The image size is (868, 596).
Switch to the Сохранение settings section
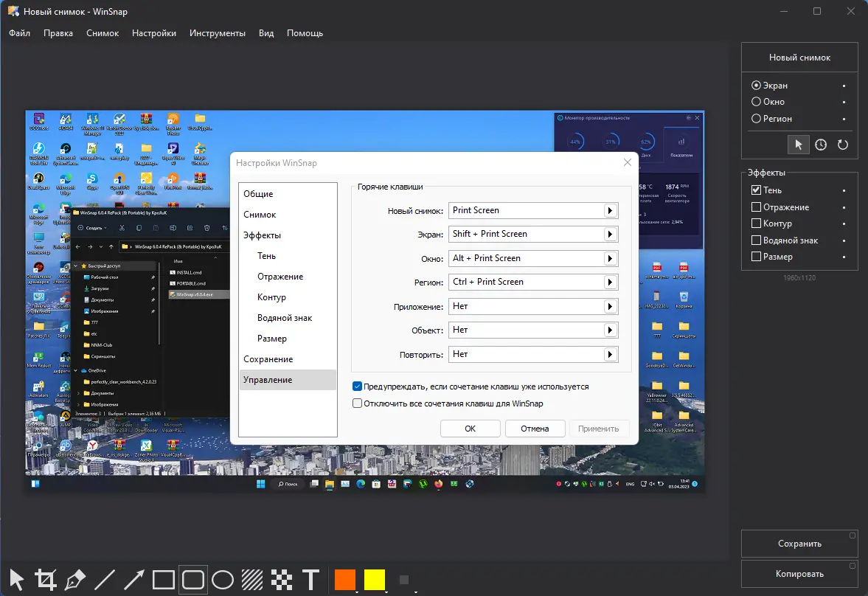click(268, 359)
